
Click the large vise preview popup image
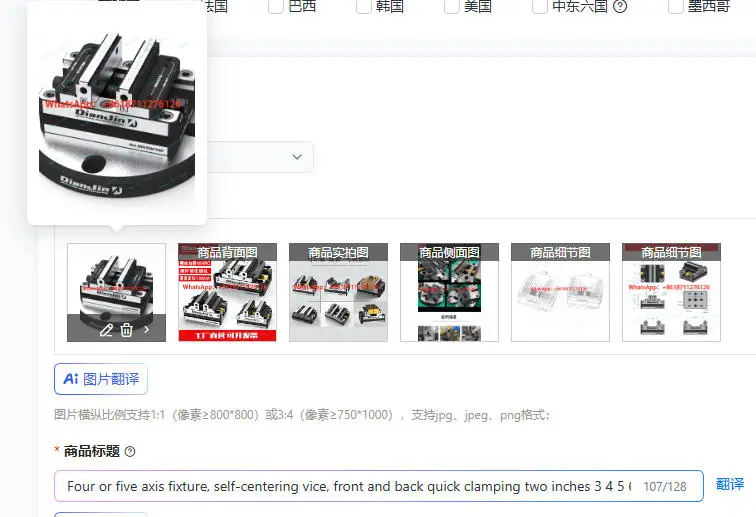click(x=117, y=115)
